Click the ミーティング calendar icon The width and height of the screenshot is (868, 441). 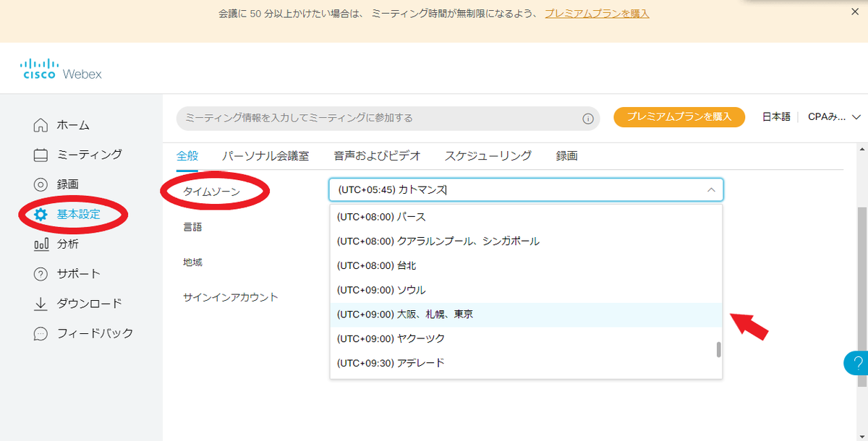click(41, 155)
